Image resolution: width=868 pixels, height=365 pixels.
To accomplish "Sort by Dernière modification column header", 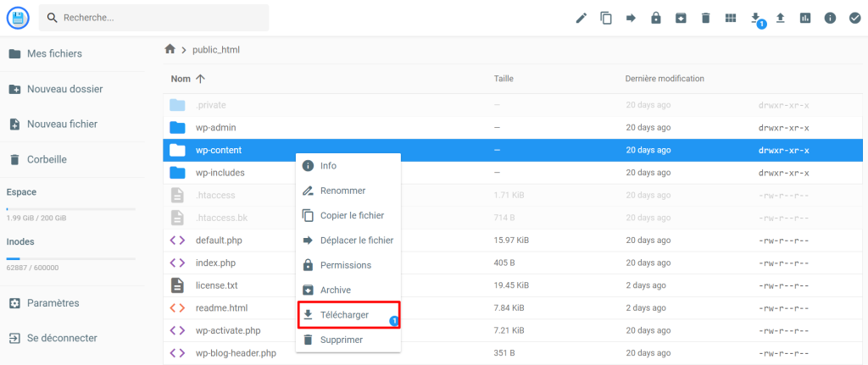I will pyautogui.click(x=665, y=79).
